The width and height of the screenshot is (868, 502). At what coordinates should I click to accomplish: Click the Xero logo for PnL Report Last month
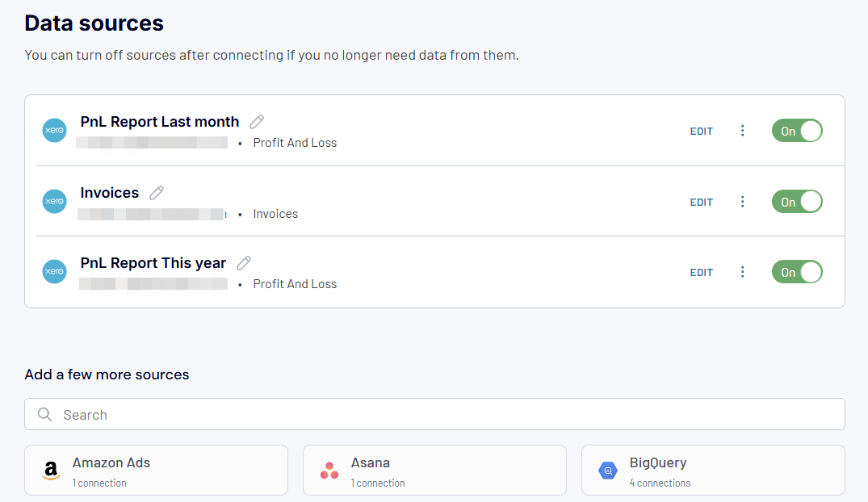click(54, 131)
